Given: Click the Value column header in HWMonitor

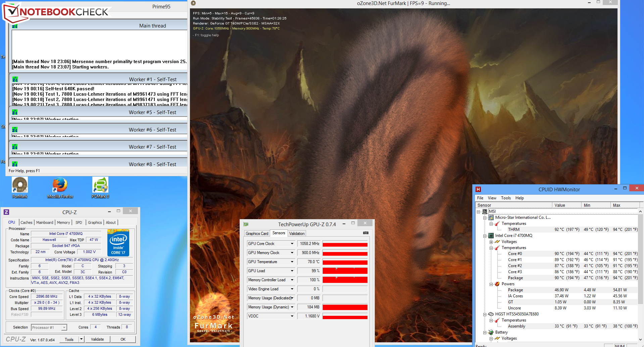Looking at the screenshot, I should coord(567,205).
